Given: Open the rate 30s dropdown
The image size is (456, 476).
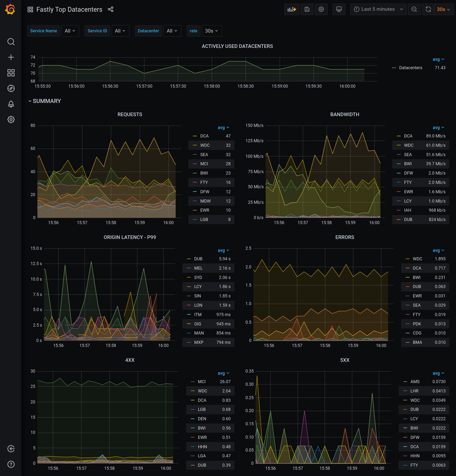Looking at the screenshot, I should [x=212, y=31].
